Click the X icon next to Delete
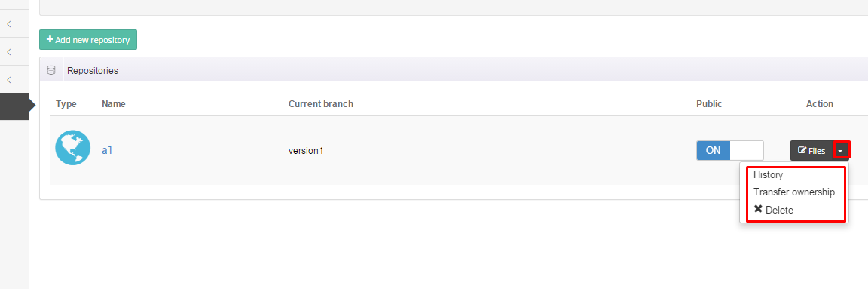This screenshot has height=289, width=868. (759, 209)
